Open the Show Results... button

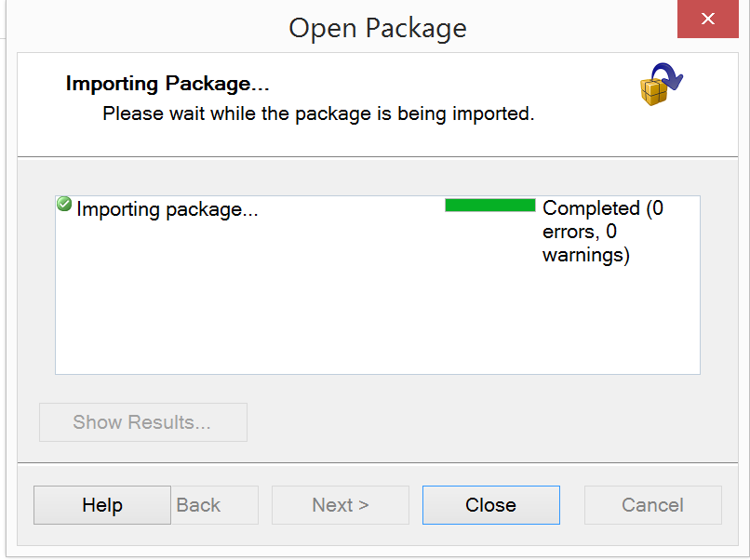tap(142, 422)
